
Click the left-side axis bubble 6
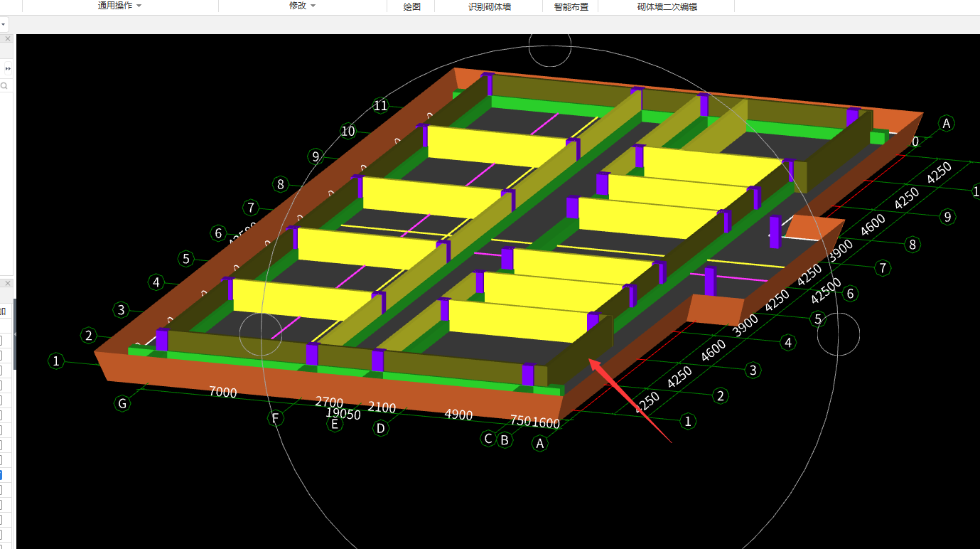(x=219, y=233)
